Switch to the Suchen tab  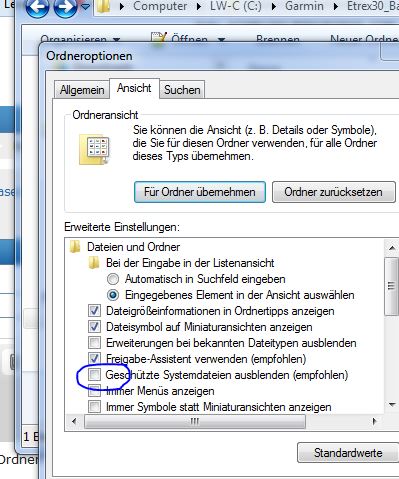click(182, 90)
